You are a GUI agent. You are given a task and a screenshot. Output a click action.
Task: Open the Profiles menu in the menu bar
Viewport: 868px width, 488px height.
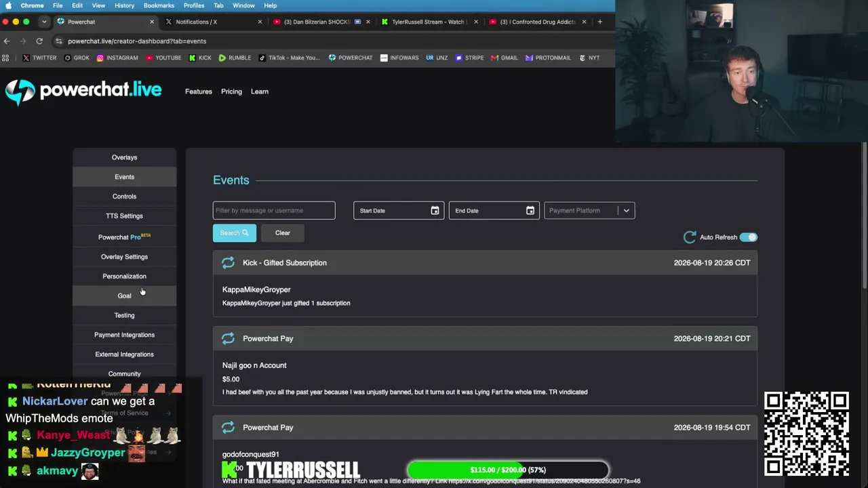(194, 5)
